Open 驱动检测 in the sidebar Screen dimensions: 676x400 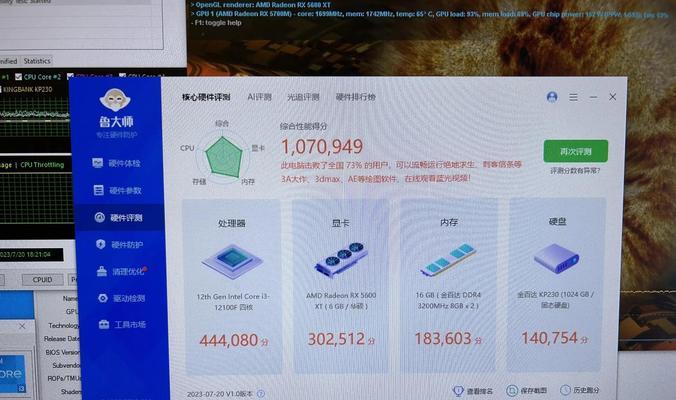click(x=121, y=298)
